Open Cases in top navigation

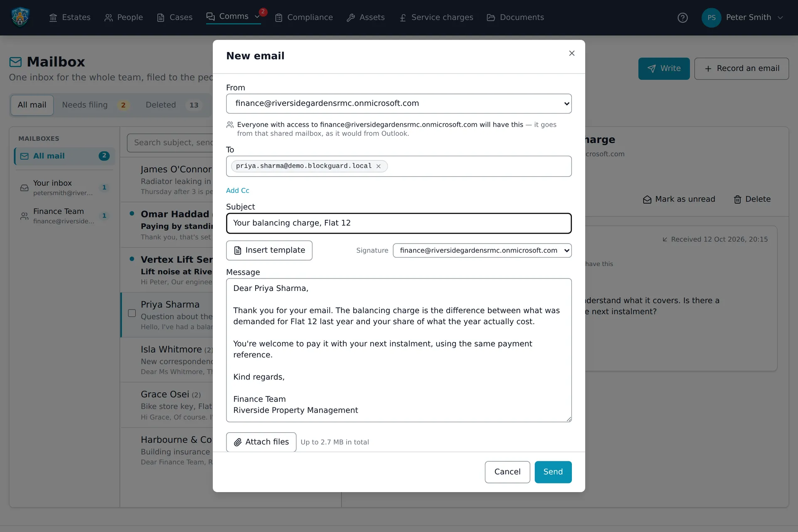(175, 17)
